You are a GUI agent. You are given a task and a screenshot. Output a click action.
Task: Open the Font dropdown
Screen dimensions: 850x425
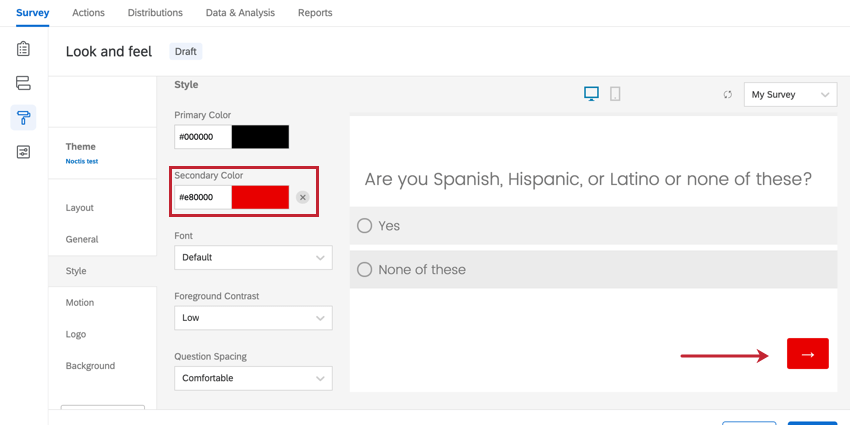coord(253,258)
